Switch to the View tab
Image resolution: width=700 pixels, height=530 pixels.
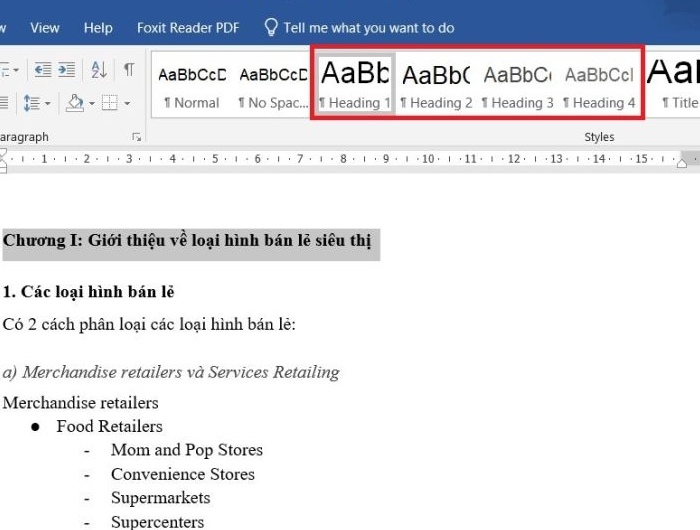pos(45,28)
